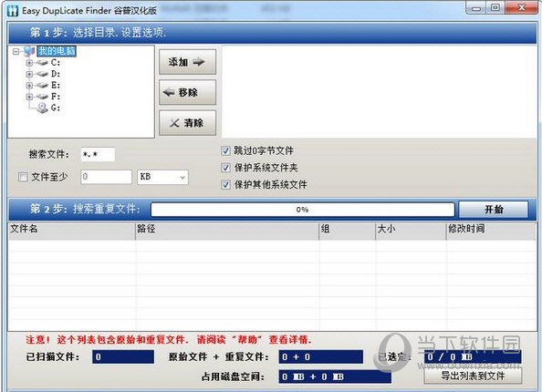Select the C: drive label

click(x=56, y=63)
